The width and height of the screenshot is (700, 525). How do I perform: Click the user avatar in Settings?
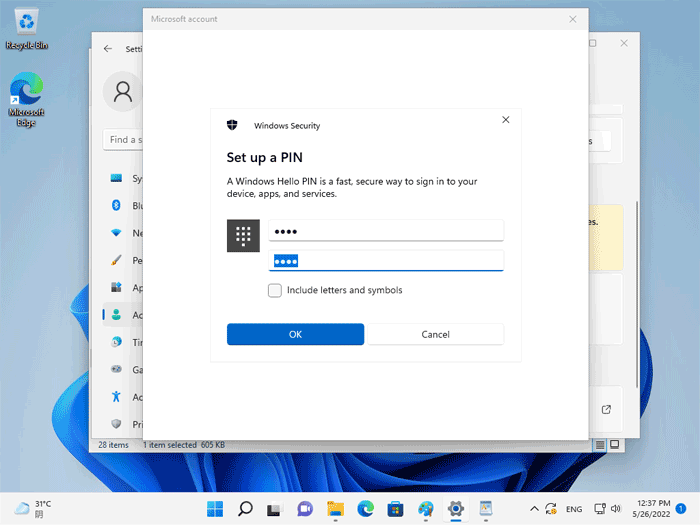123,92
